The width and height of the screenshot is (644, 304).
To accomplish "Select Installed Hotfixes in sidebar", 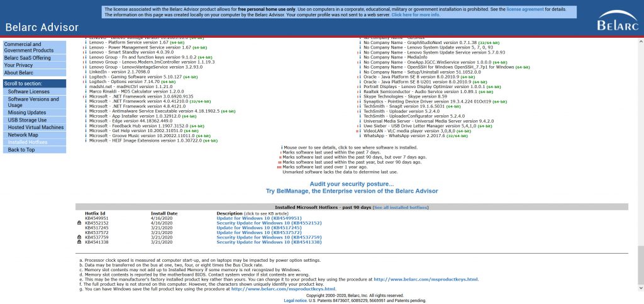I will click(x=34, y=142).
